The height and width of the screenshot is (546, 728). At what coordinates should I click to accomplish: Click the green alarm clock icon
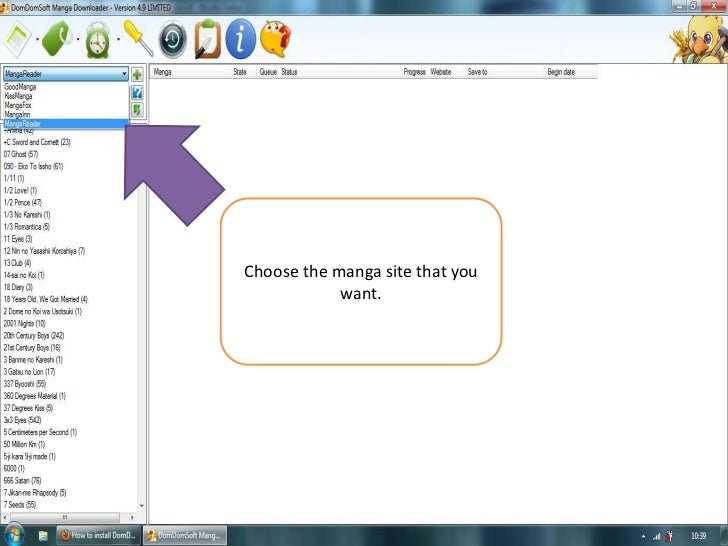[98, 40]
